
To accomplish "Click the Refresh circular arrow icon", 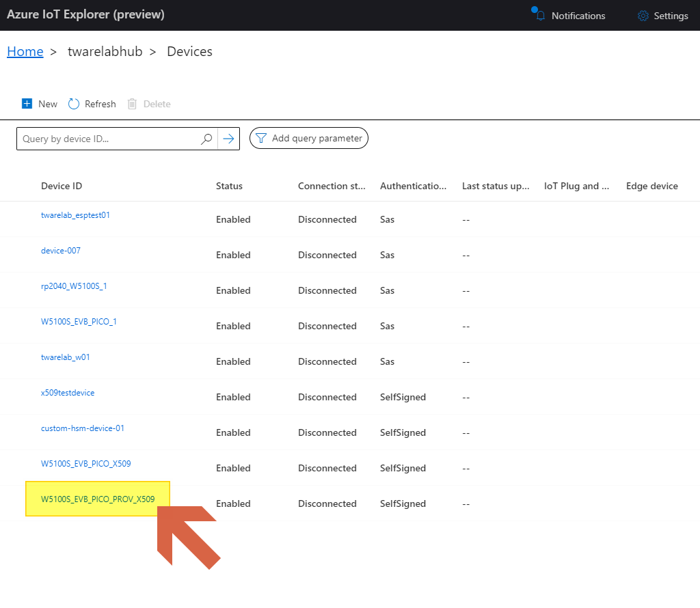I will click(x=74, y=104).
